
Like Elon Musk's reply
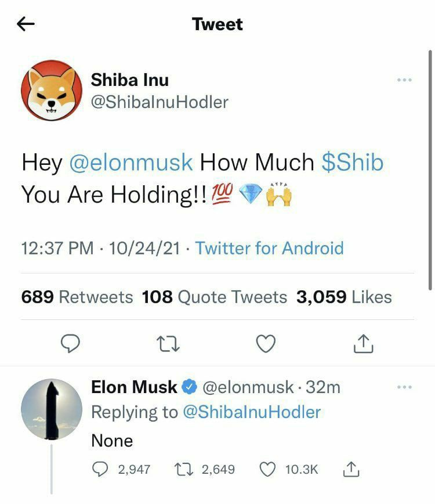pos(267,469)
